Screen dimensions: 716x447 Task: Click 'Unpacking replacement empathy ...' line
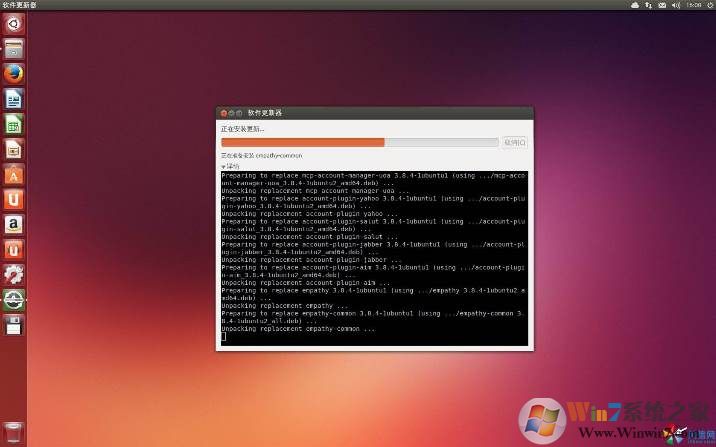tap(284, 305)
